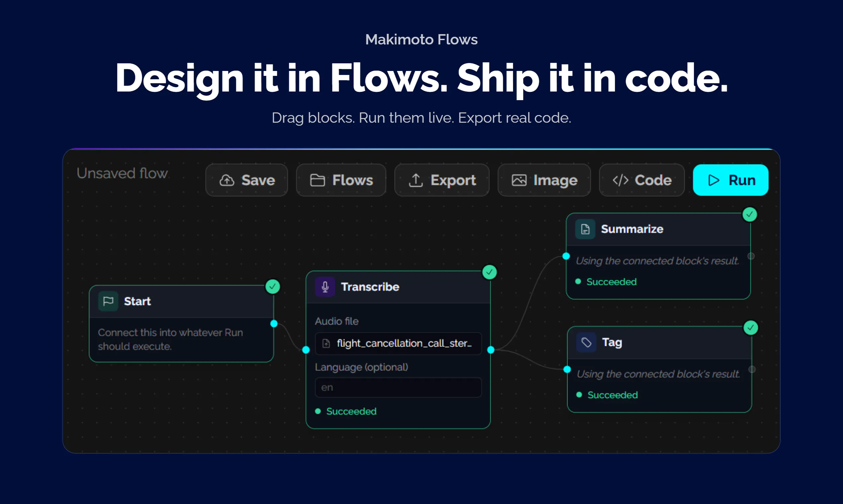Select the flight_cancellation_call audio file field
This screenshot has height=504, width=843.
pos(398,344)
